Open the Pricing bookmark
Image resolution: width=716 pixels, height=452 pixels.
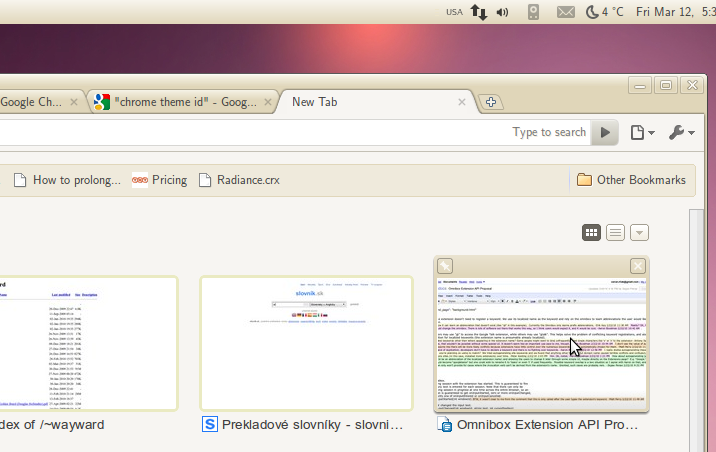click(159, 180)
